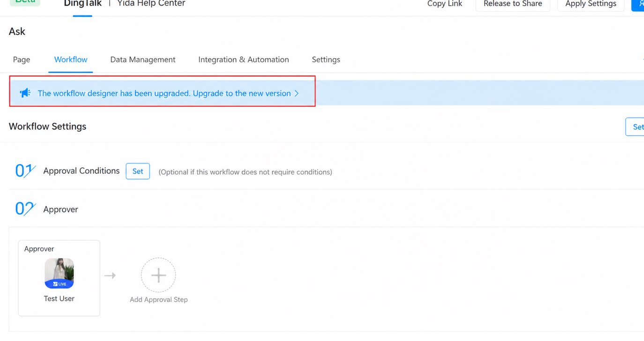The width and height of the screenshot is (644, 341).
Task: Go to Integration & Automation tab
Action: [x=244, y=59]
